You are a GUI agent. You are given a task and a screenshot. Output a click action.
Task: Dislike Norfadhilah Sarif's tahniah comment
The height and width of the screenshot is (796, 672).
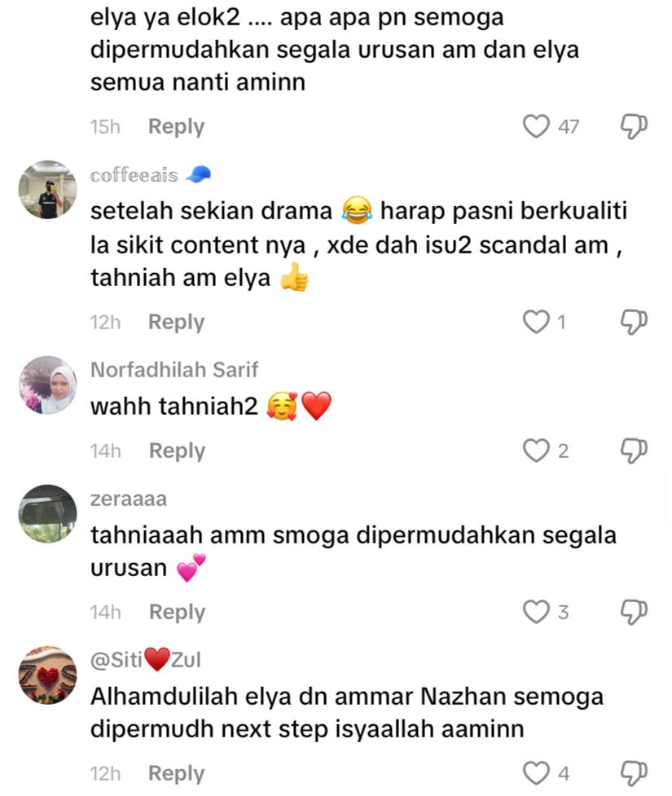634,451
